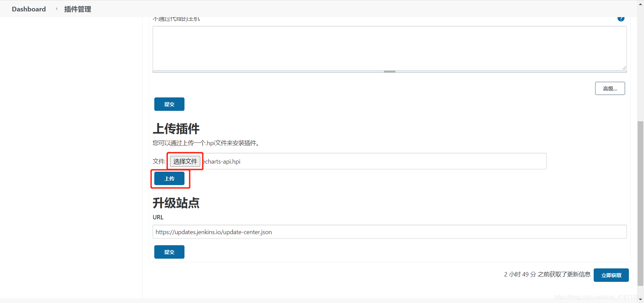Screen dimensions: 644x303
Task: Click the 2 小时 49 分 之前获取了更新信息 status text
Action: pyautogui.click(x=547, y=274)
